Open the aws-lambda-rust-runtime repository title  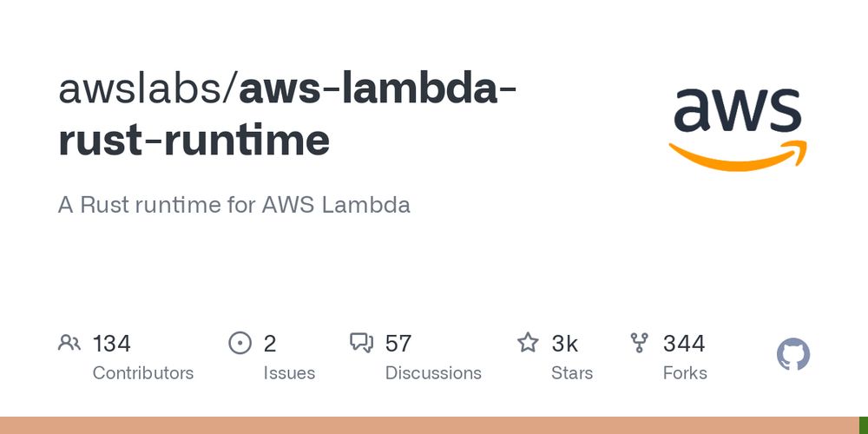[x=287, y=115]
